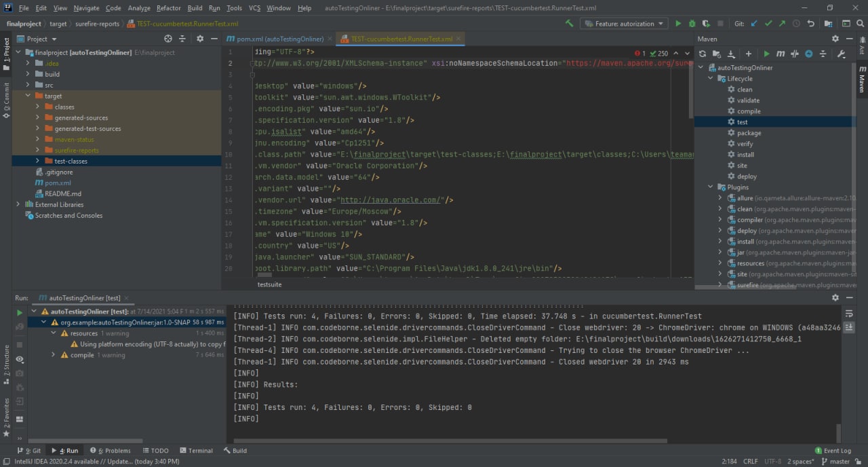
Task: Open Maven panel gear options
Action: 835,39
